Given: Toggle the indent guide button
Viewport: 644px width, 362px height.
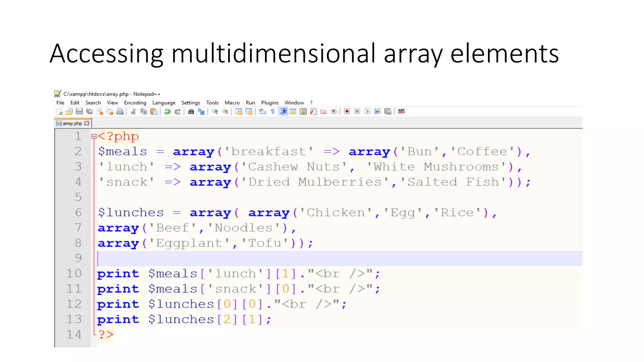Looking at the screenshot, I should (x=283, y=112).
